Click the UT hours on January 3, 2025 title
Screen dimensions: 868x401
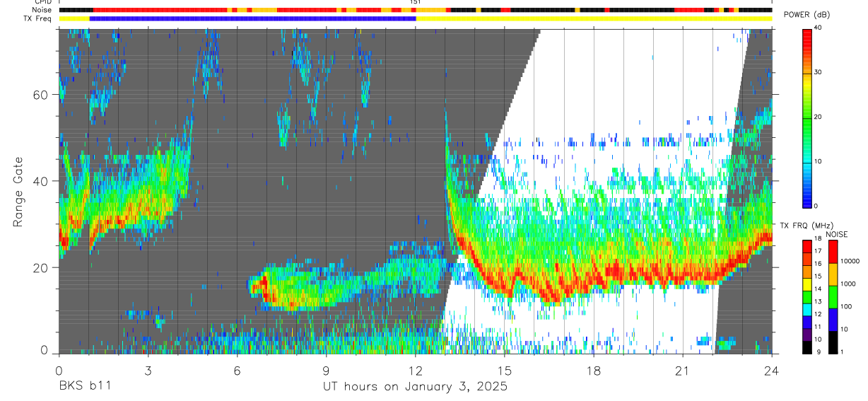click(x=415, y=387)
